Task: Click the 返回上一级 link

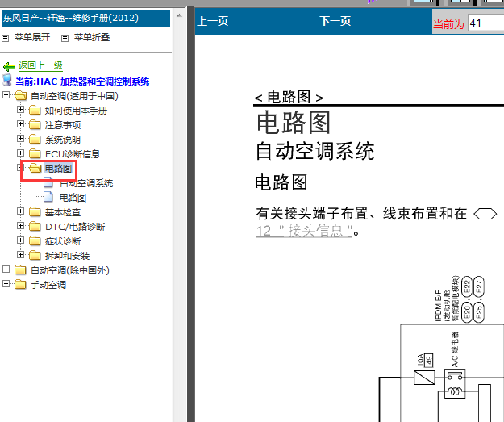Action: point(40,66)
